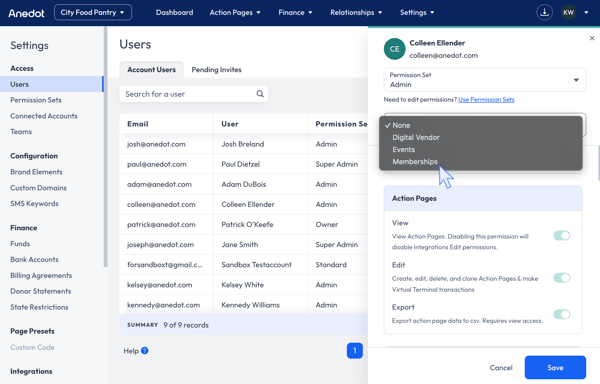Screen dimensions: 600x384
Task: Toggle the Action Pages Edit permission
Action: (x=562, y=278)
